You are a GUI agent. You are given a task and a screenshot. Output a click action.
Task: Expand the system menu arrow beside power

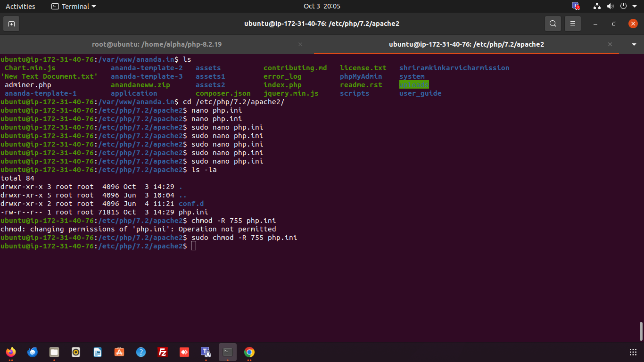coord(634,6)
